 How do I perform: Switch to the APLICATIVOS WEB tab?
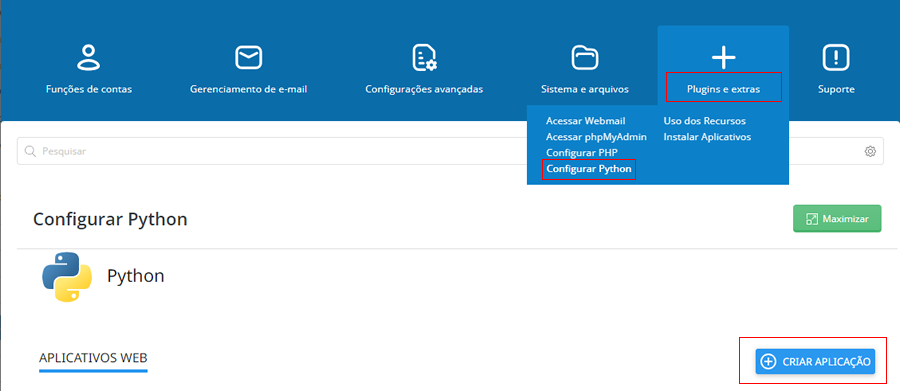click(93, 358)
